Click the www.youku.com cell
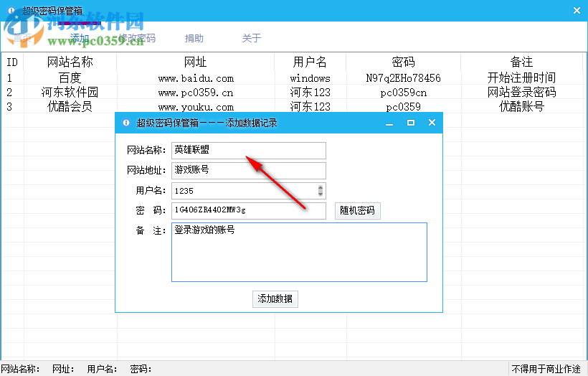The height and width of the screenshot is (376, 588). [x=195, y=107]
